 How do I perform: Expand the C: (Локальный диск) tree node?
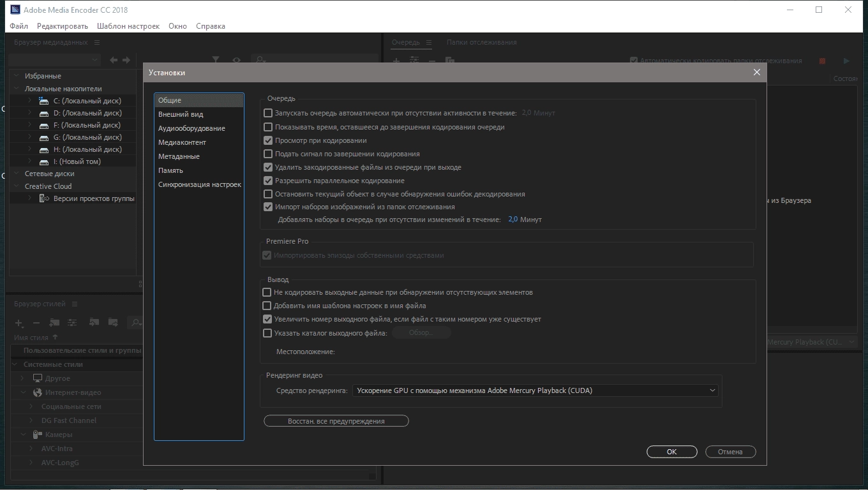(x=29, y=101)
